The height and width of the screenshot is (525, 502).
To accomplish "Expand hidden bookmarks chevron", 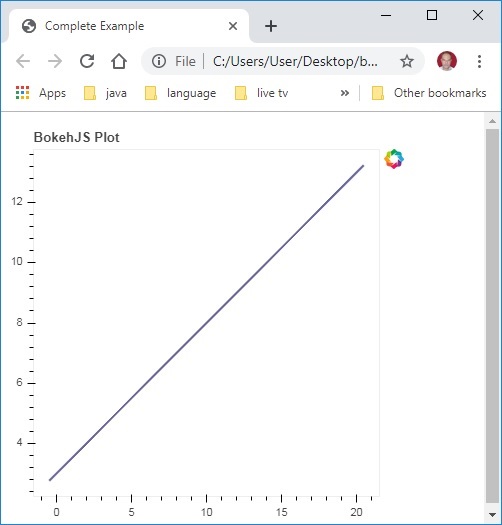I will pos(345,93).
